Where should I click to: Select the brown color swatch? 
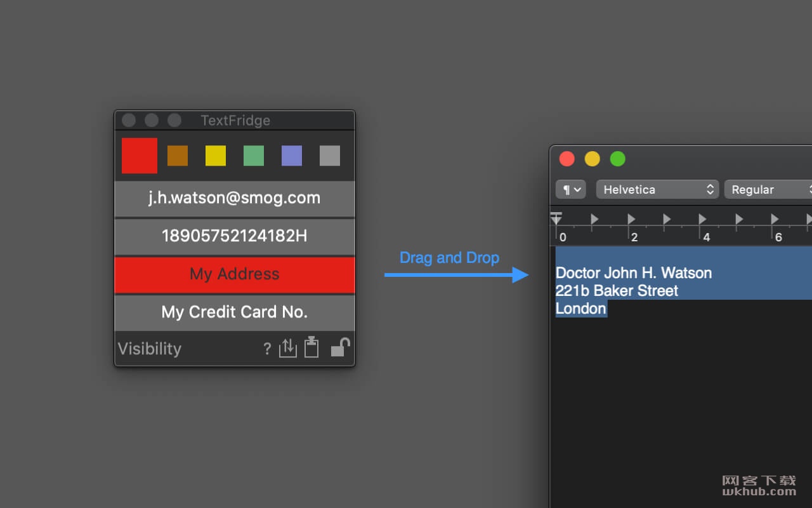point(178,156)
